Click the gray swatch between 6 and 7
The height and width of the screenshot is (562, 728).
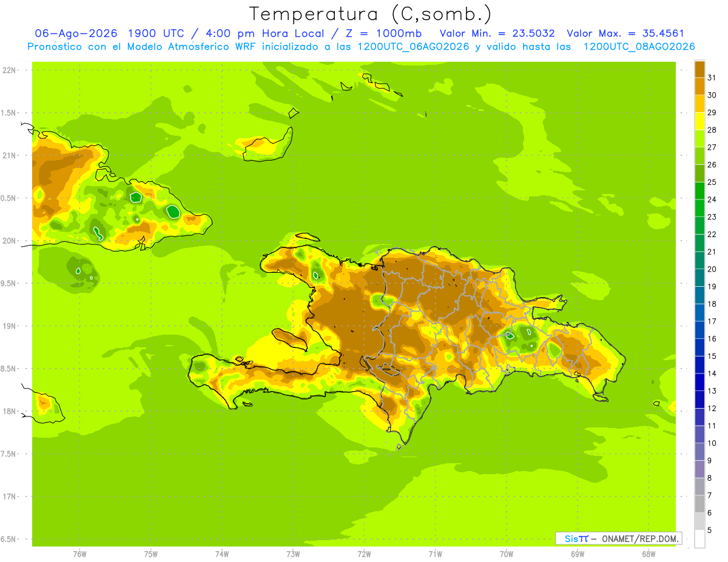699,504
